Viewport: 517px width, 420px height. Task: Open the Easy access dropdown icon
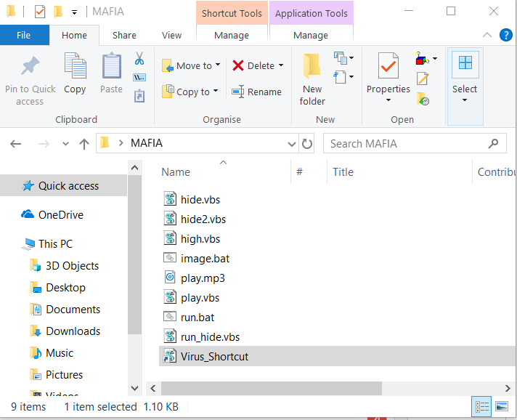point(343,78)
